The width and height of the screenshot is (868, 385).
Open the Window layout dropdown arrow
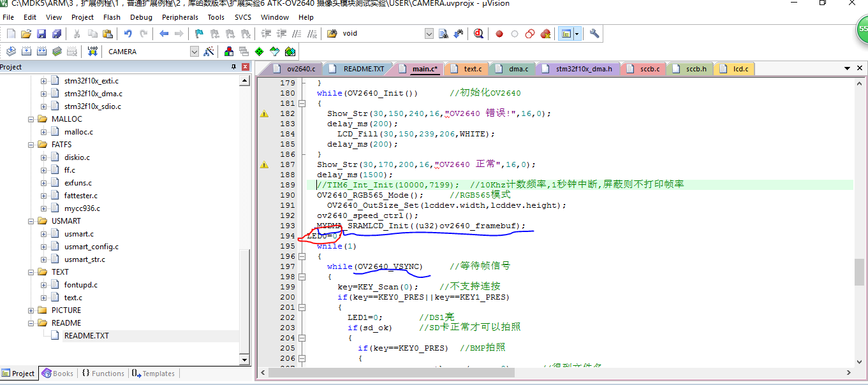click(577, 34)
